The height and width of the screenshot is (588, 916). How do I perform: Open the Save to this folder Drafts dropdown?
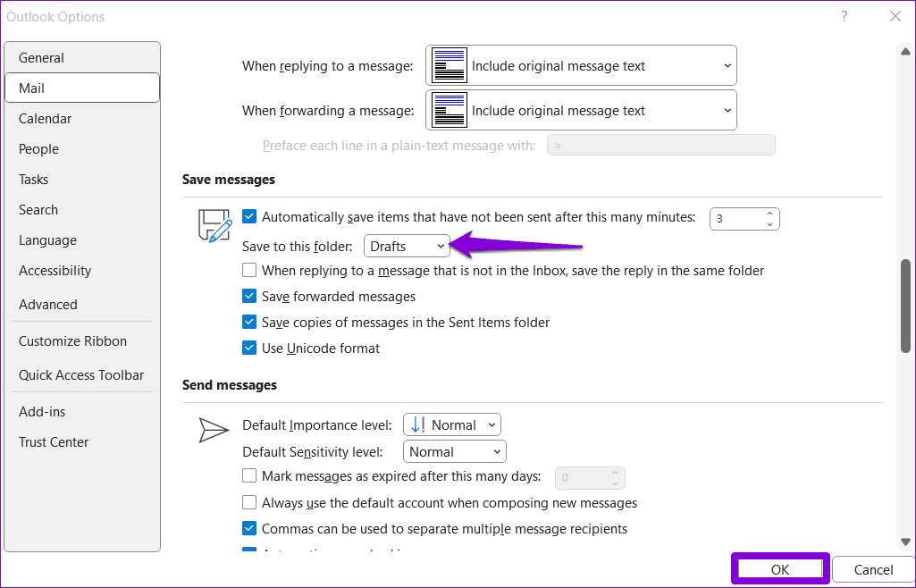point(407,246)
